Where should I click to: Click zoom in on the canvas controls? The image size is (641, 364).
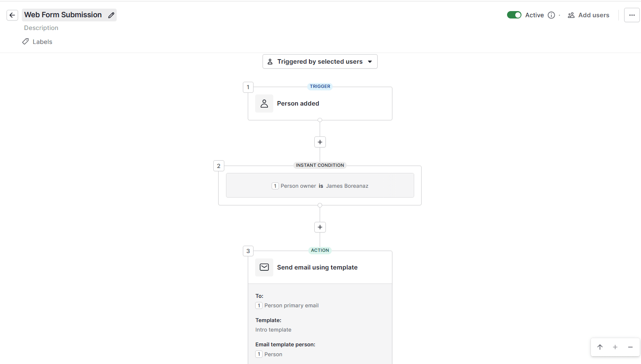point(615,347)
